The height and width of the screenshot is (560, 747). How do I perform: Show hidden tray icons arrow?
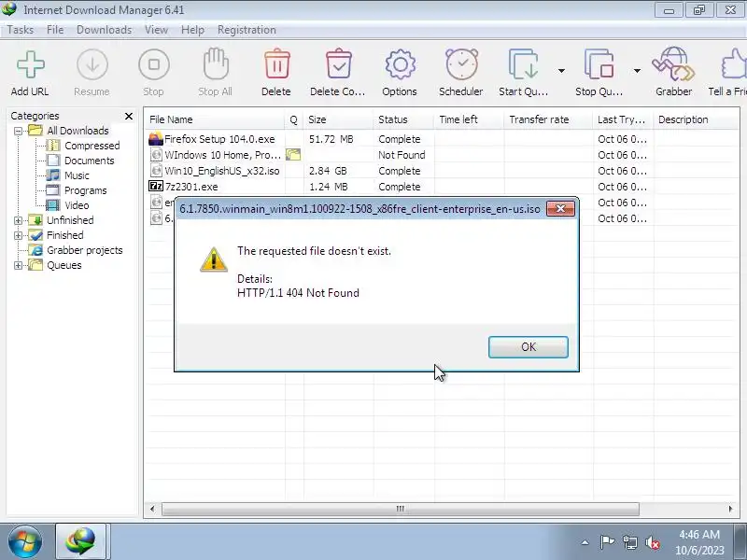pos(585,542)
